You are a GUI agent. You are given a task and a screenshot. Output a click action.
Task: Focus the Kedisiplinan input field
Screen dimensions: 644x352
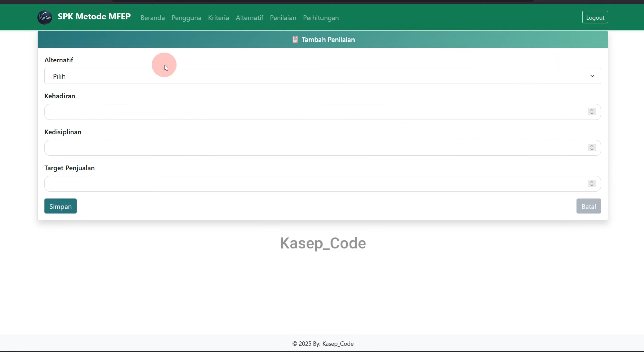point(323,148)
